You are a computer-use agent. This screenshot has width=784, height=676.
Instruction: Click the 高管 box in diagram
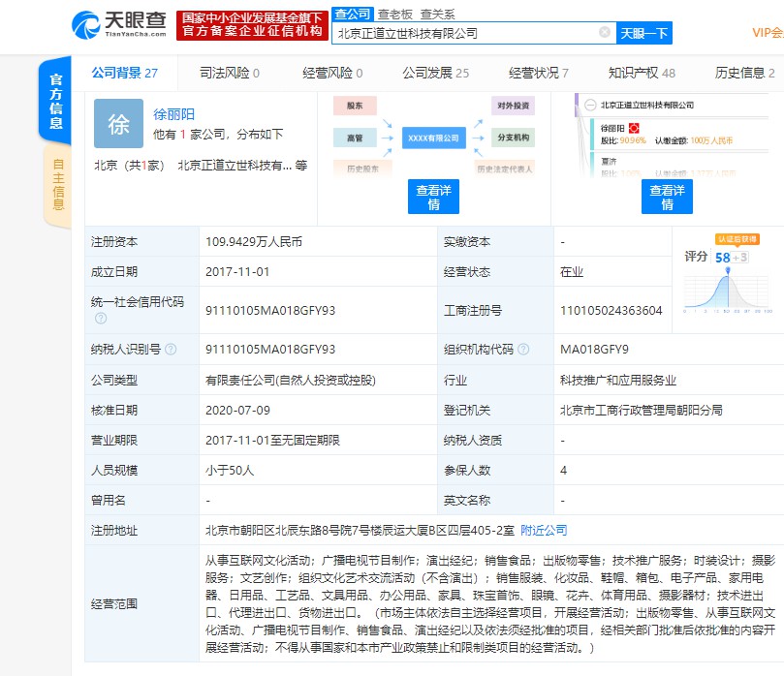point(355,138)
